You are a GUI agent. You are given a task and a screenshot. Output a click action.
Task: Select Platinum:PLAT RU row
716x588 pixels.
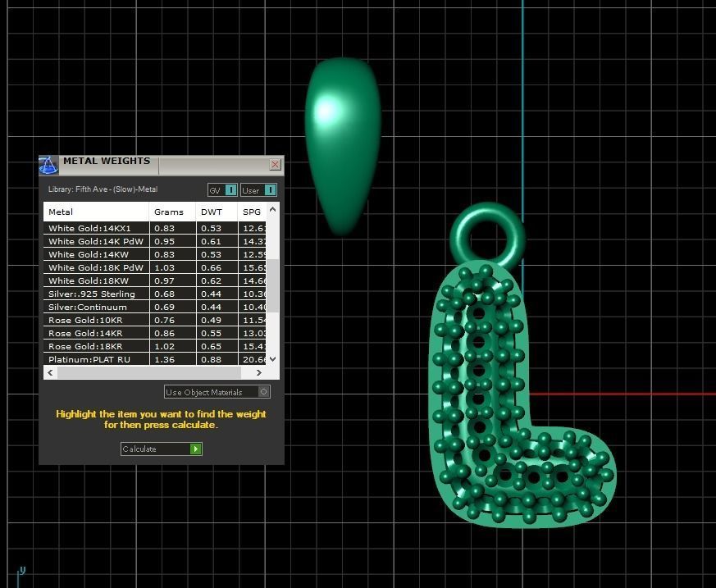pos(155,359)
